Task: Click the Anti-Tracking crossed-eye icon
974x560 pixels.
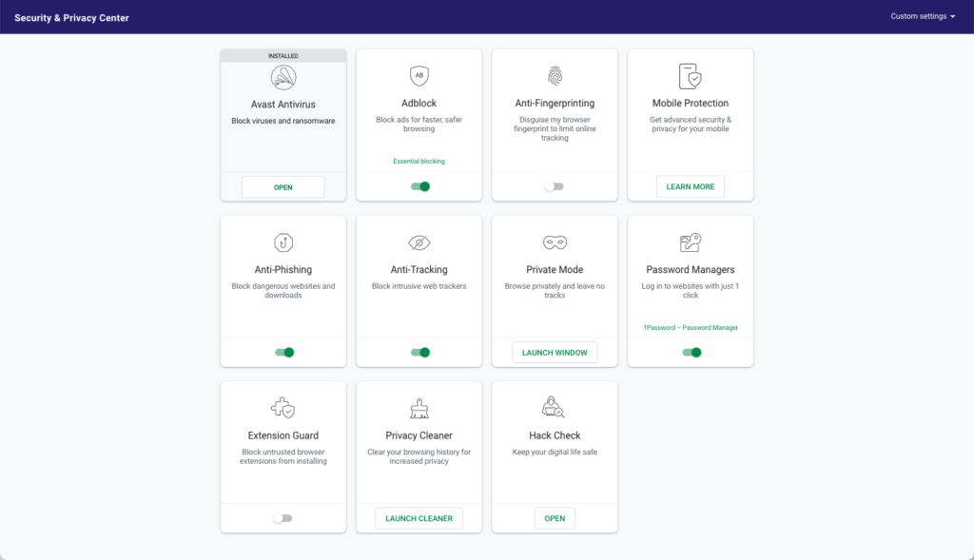Action: pyautogui.click(x=419, y=242)
